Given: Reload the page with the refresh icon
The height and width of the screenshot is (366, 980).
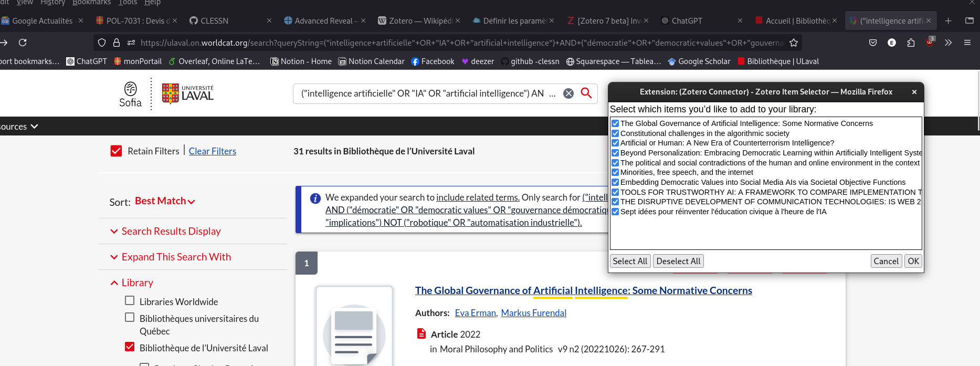Looking at the screenshot, I should [23, 43].
